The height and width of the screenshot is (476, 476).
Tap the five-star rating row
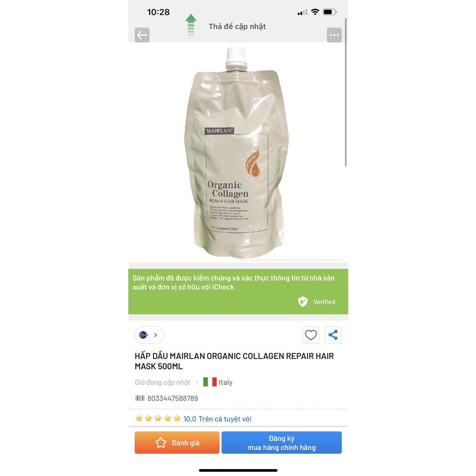pos(158,419)
